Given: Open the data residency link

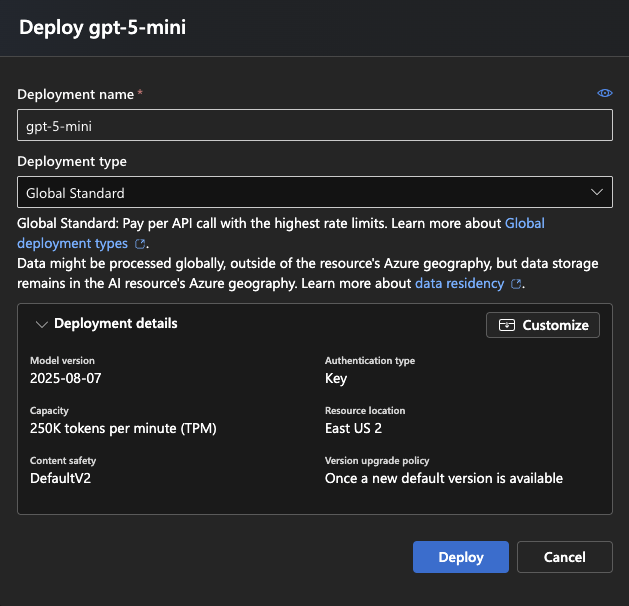Looking at the screenshot, I should pyautogui.click(x=460, y=283).
